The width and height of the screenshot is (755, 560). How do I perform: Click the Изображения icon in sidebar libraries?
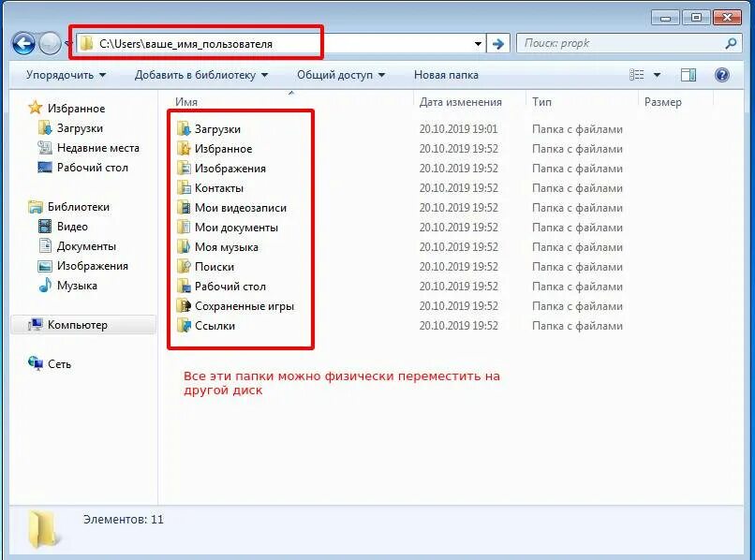point(44,266)
